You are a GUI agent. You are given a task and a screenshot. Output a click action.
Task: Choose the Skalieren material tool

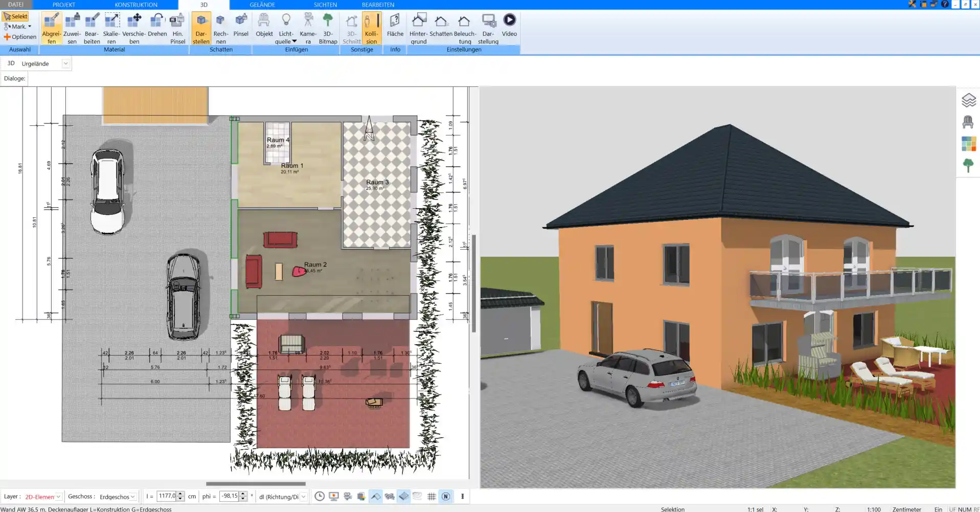coord(111,29)
